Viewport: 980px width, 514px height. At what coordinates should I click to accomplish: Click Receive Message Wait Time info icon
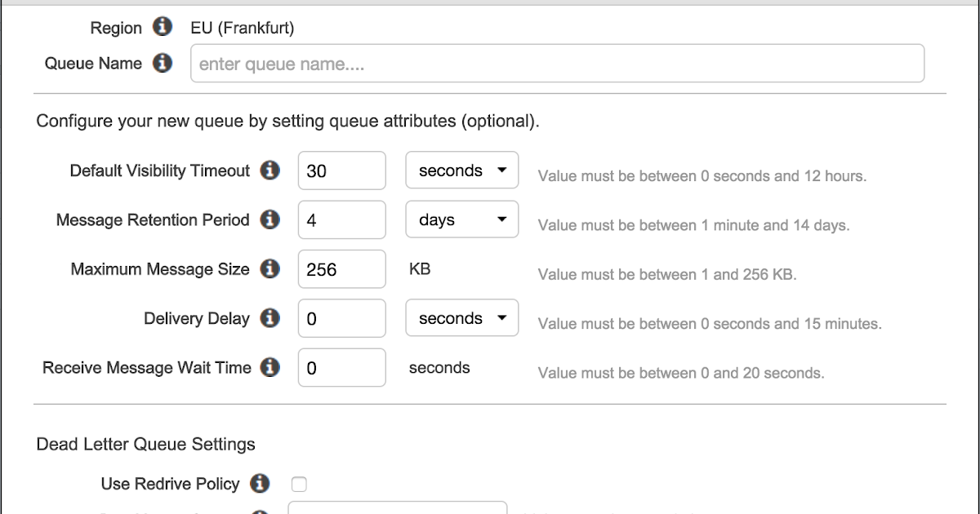coord(269,367)
